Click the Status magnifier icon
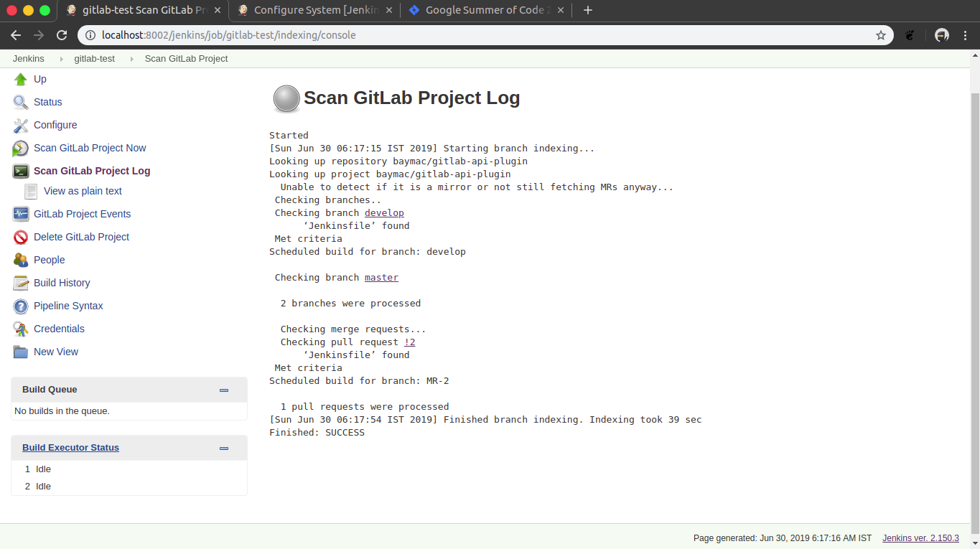 [21, 102]
